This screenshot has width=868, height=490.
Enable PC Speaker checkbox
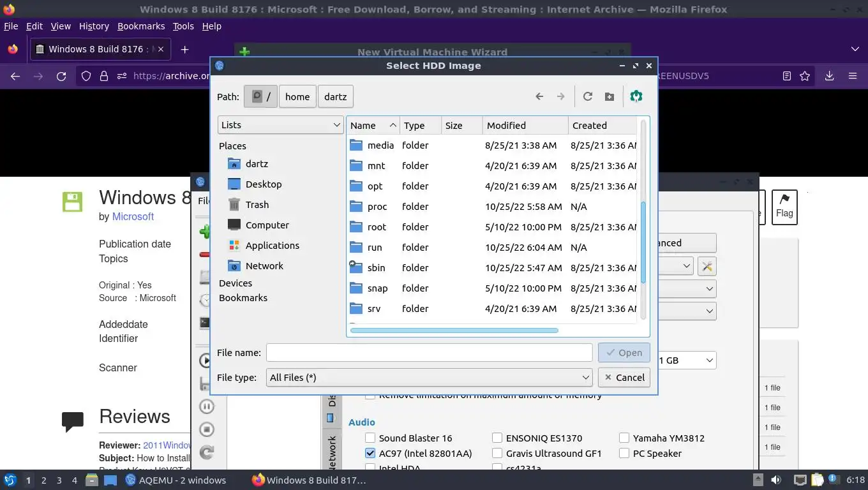pyautogui.click(x=624, y=454)
